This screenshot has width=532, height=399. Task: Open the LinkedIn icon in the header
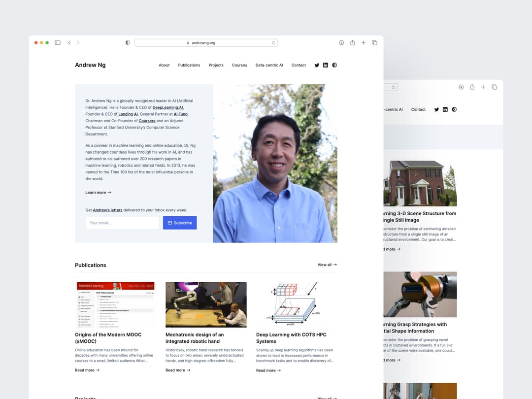pyautogui.click(x=326, y=65)
